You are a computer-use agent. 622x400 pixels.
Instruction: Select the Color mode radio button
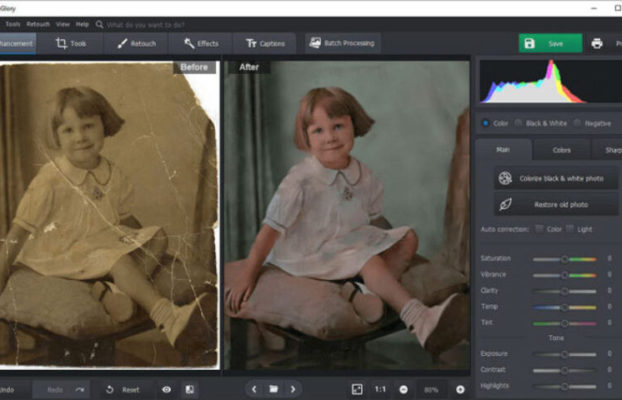pyautogui.click(x=485, y=123)
